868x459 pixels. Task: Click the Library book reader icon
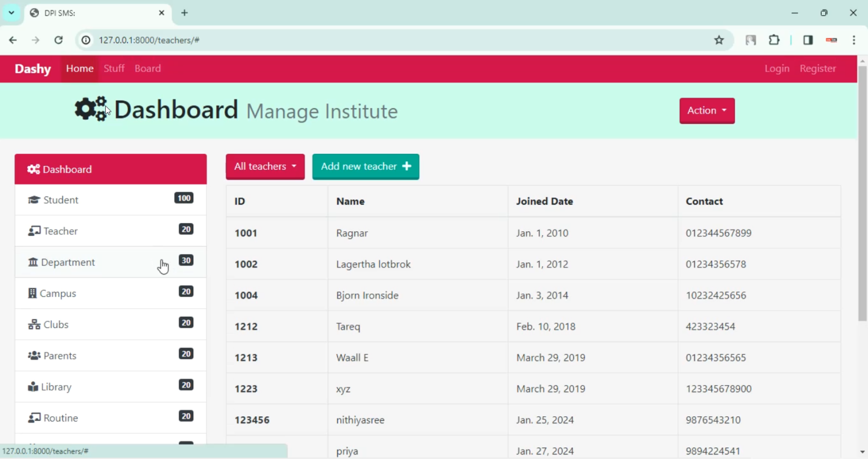coord(33,387)
